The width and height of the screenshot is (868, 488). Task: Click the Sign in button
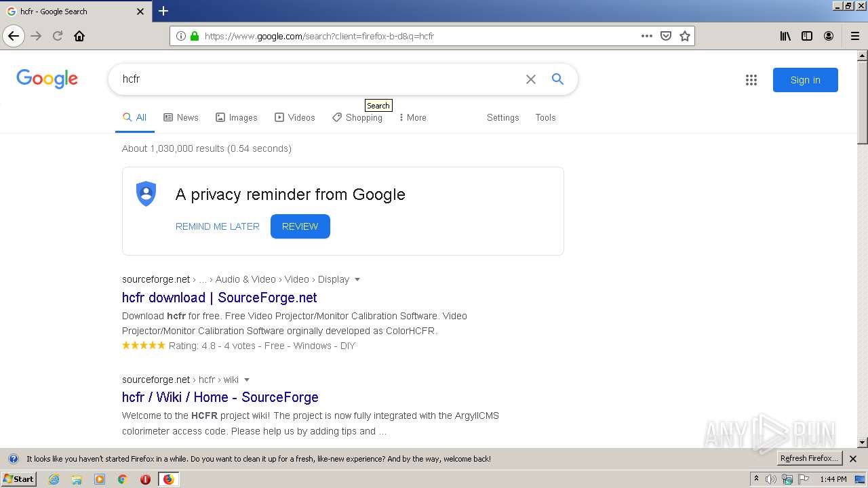click(x=806, y=80)
